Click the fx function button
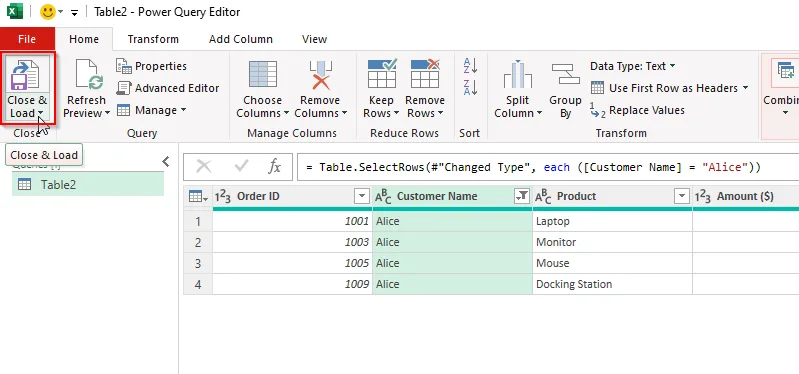This screenshot has height=374, width=799. (275, 166)
